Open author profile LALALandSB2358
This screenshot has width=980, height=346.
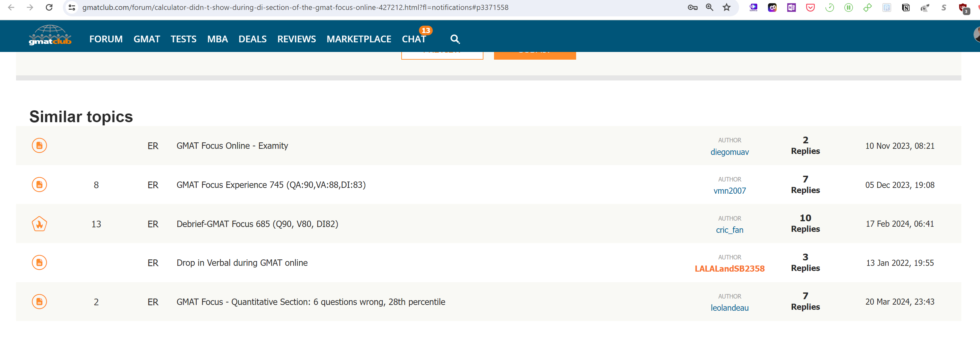729,268
